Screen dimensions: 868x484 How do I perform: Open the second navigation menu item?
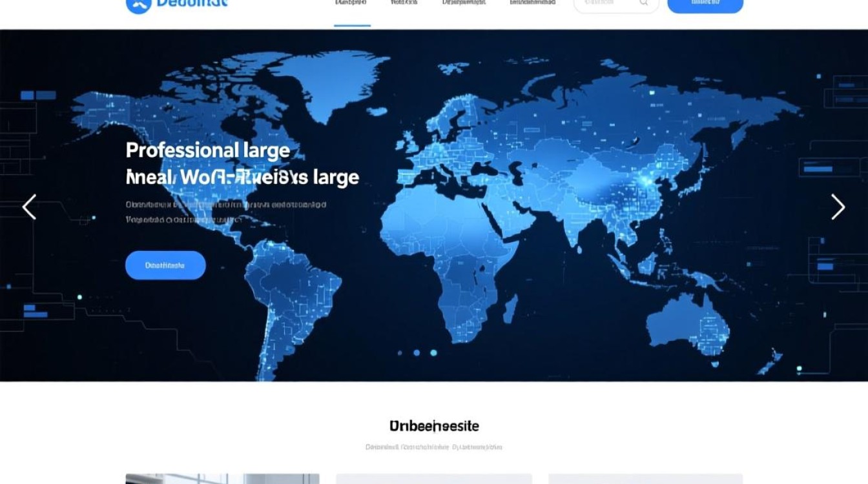(x=404, y=3)
